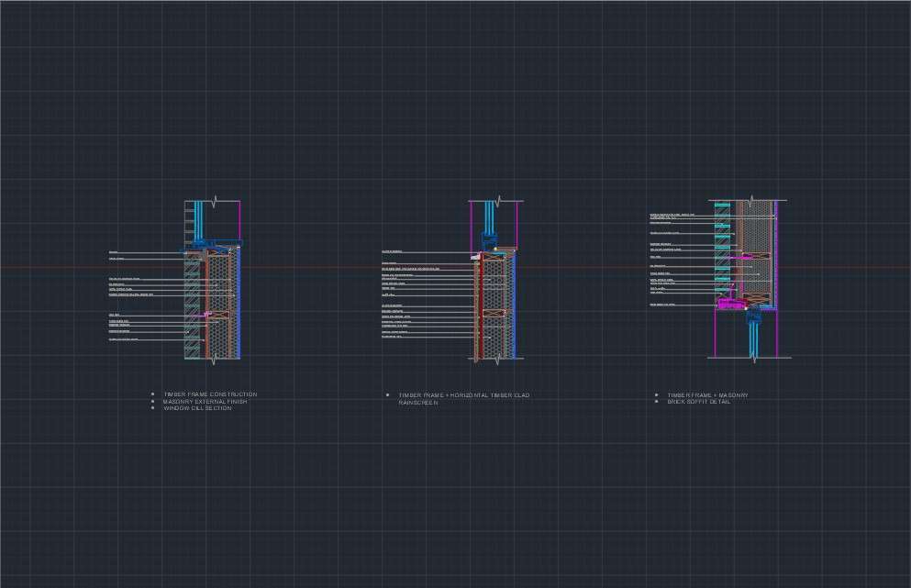
Task: Select the 'TIMBER FRAME CONSTRUCTION' caption text
Action: (210, 394)
